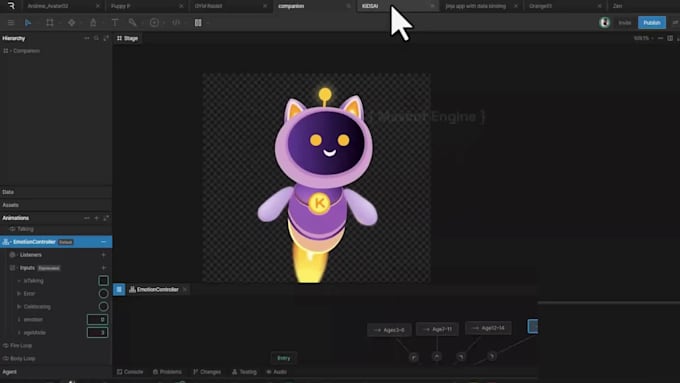This screenshot has width=680, height=383.
Task: Click the Invite button
Action: 624,23
